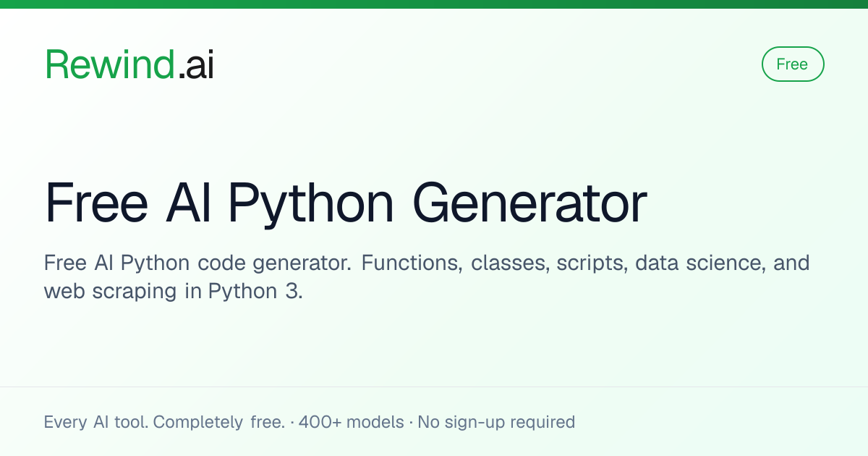Click 'No sign-up required' footer text

click(496, 422)
